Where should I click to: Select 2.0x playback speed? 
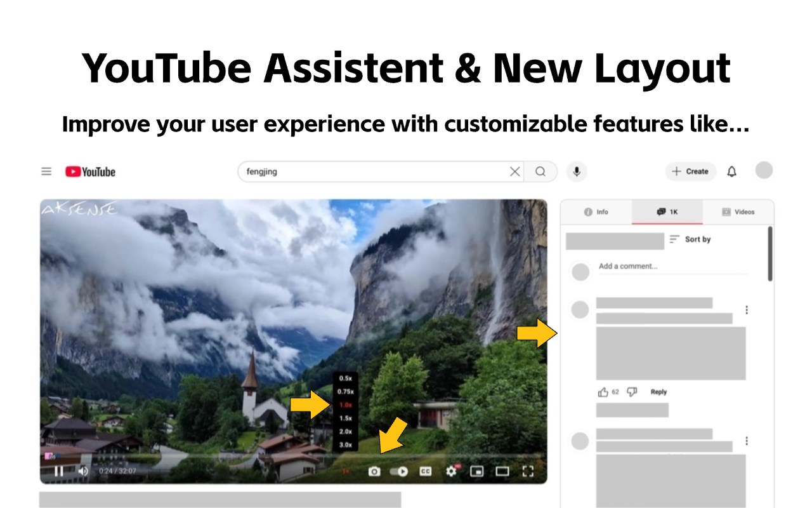point(346,431)
